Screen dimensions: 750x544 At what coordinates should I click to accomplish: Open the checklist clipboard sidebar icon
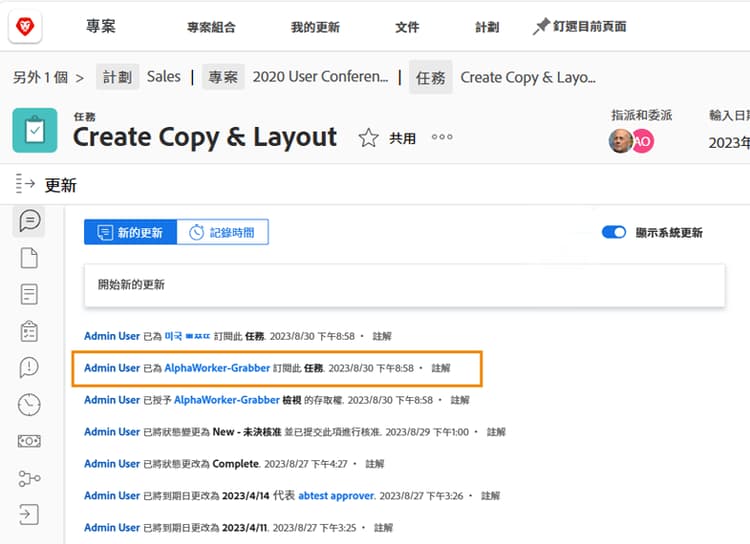[29, 331]
